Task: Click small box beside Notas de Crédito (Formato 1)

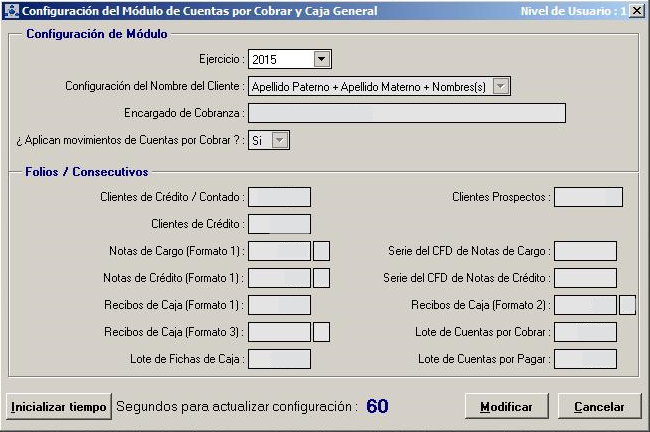Action: click(x=322, y=278)
